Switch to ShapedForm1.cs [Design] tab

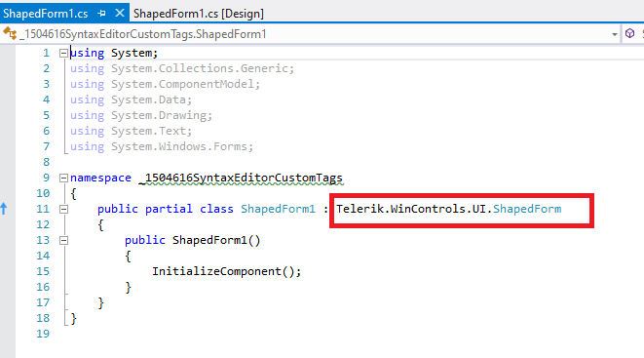[x=199, y=14]
